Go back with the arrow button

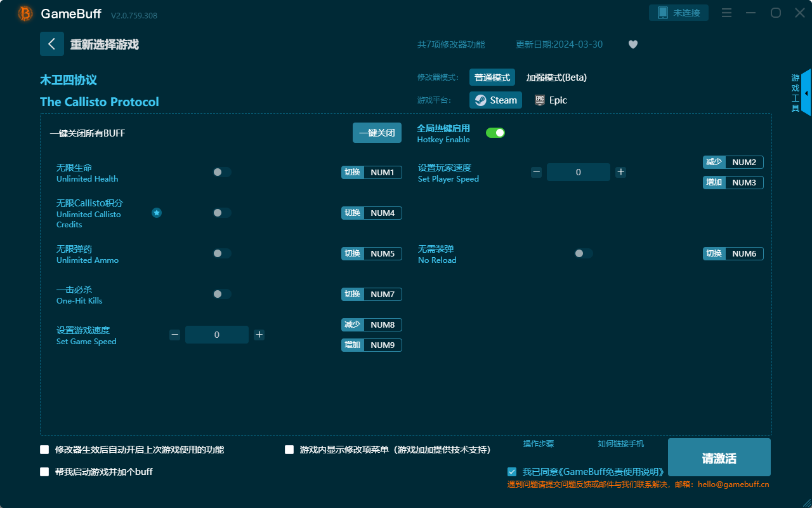click(52, 44)
